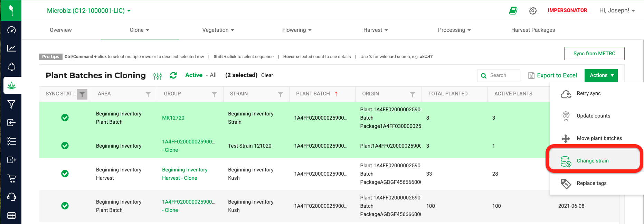644x224 pixels.
Task: Expand the Microbiz facility dropdown
Action: 89,11
